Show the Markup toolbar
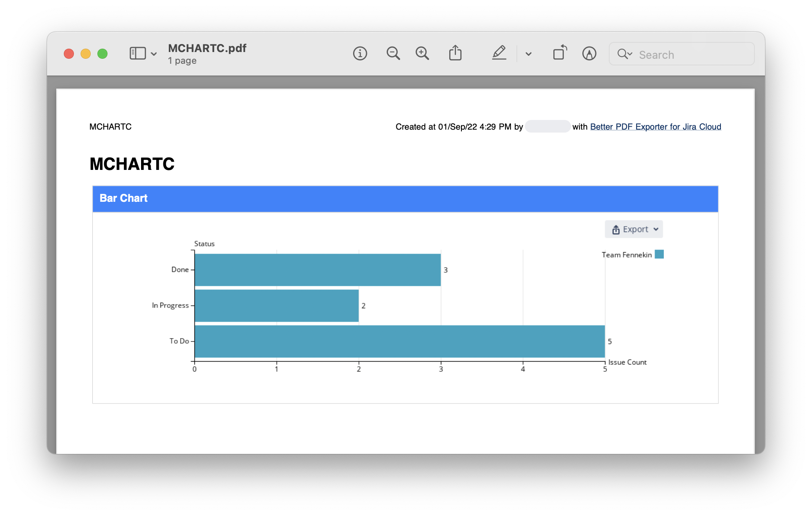The width and height of the screenshot is (812, 516). tap(589, 54)
